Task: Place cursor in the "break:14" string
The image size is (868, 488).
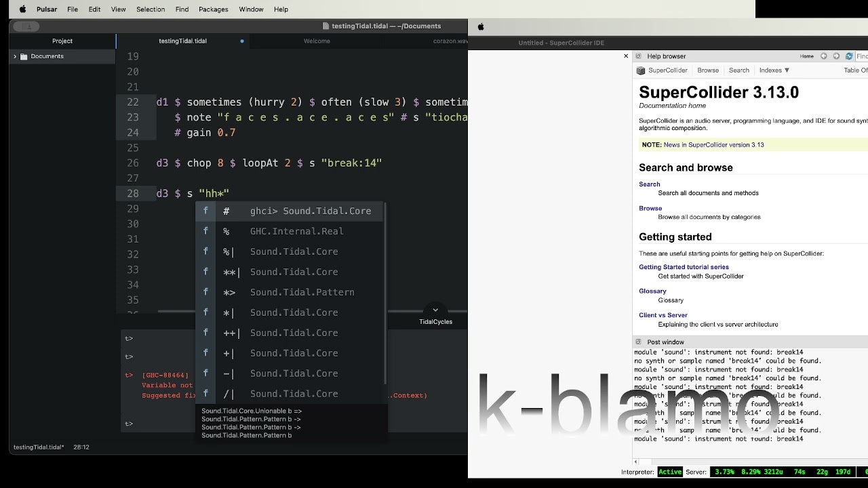Action: tap(351, 163)
